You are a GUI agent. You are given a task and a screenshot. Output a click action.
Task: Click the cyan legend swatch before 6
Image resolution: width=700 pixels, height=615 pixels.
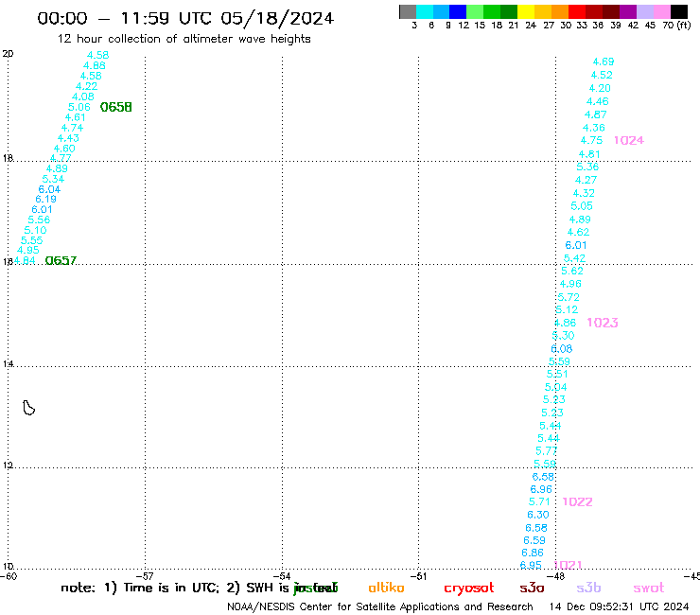click(x=425, y=11)
